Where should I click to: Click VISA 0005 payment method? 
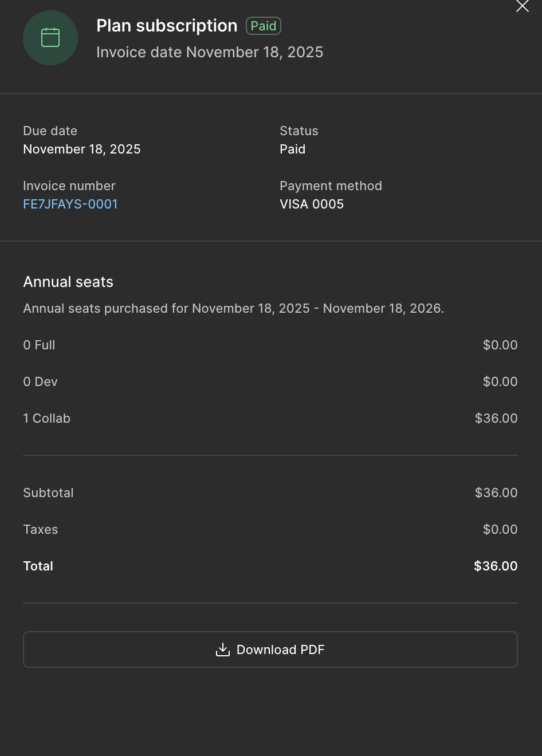click(x=312, y=204)
